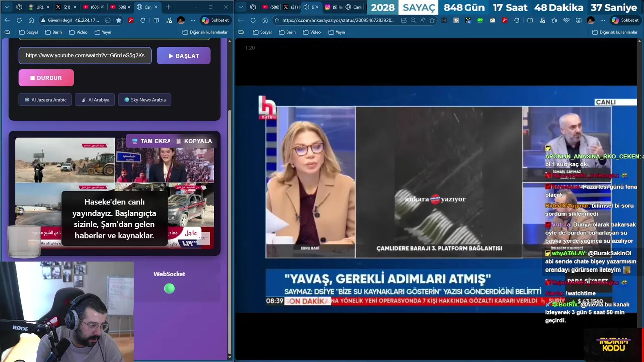Click the Güvenli değil security warning

(x=56, y=20)
